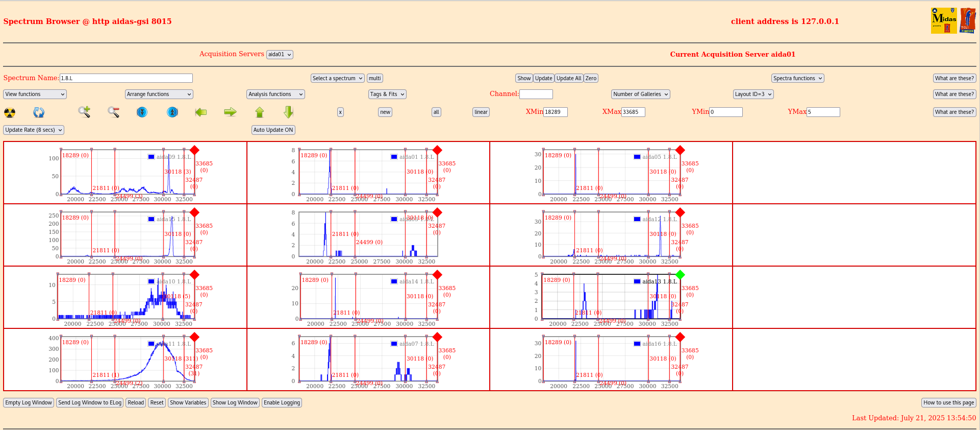This screenshot has height=430, width=980.
Task: Open the View functions dropdown
Action: [x=35, y=94]
